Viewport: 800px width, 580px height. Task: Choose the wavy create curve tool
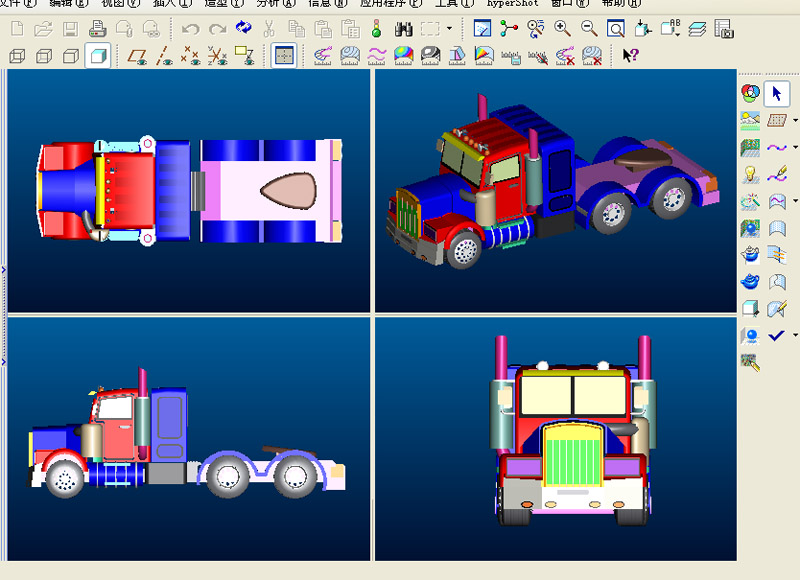pyautogui.click(x=777, y=147)
